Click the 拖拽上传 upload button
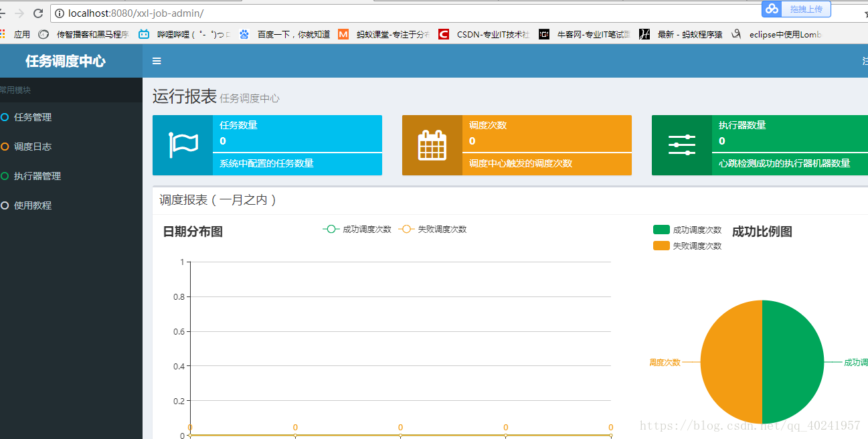The image size is (868, 439). 796,9
